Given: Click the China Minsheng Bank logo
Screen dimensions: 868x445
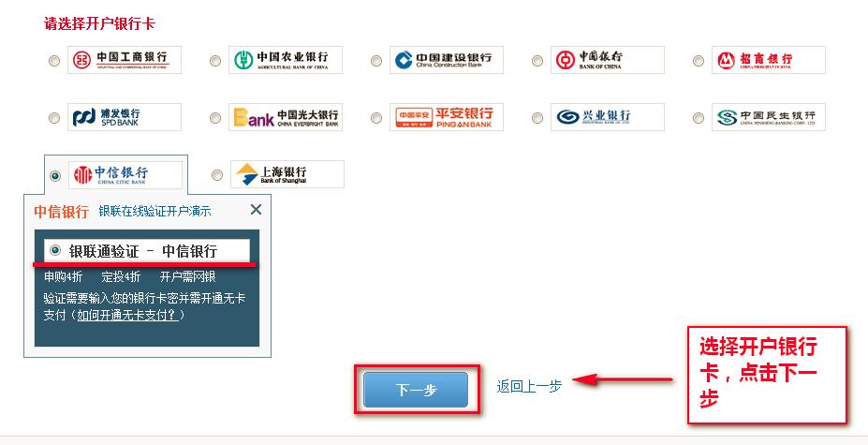Looking at the screenshot, I should pos(769,117).
